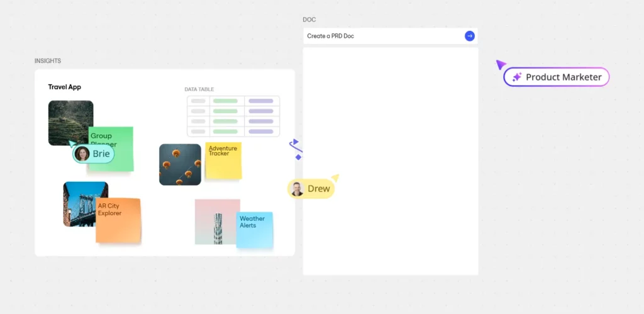Click the Create a PRD Doc field
This screenshot has width=644, height=314.
point(382,36)
